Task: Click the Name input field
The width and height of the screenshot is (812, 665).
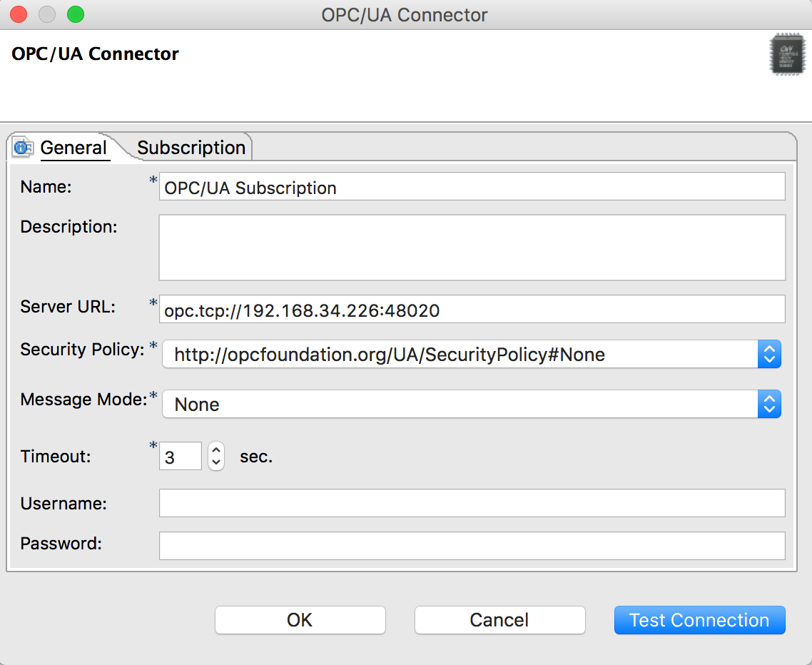Action: pyautogui.click(x=472, y=186)
